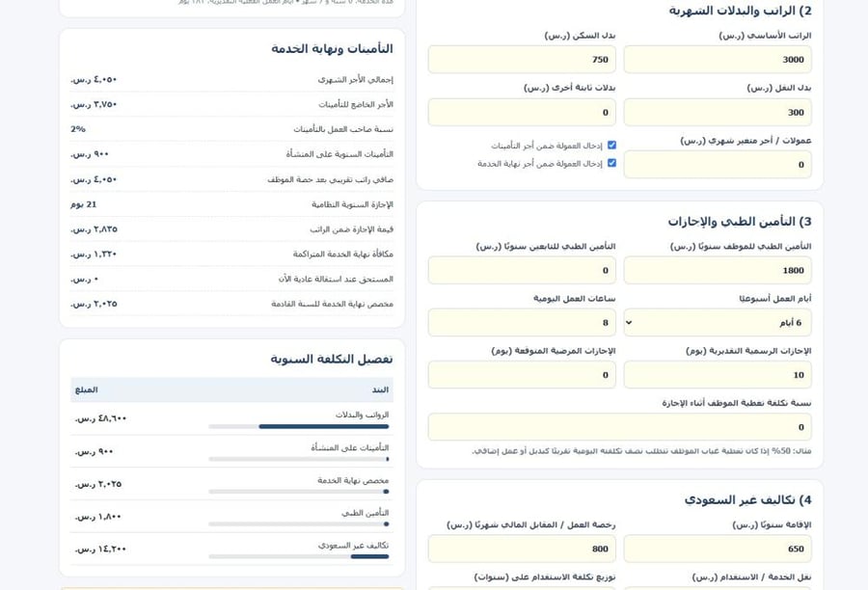Click the صافي راتب تقريبي بعد حصة الموظف label
The image size is (868, 590).
(331, 180)
